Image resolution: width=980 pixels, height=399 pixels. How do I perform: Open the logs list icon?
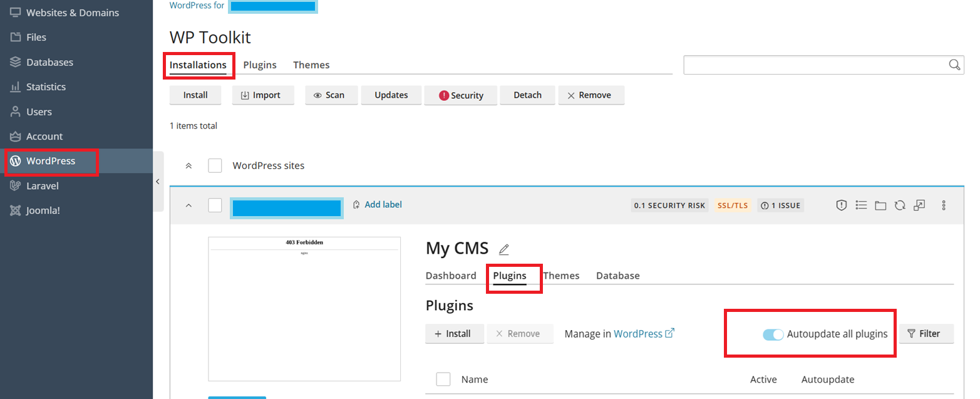coord(861,205)
